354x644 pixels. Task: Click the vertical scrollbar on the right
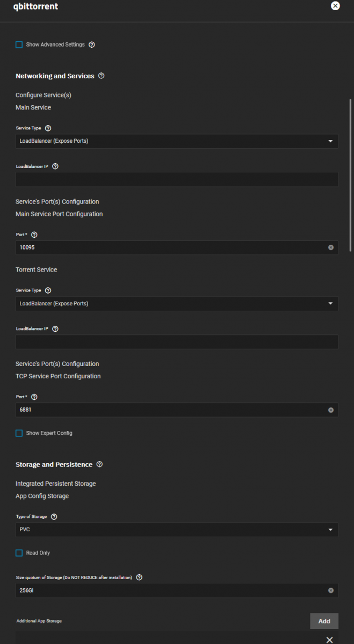(x=351, y=172)
